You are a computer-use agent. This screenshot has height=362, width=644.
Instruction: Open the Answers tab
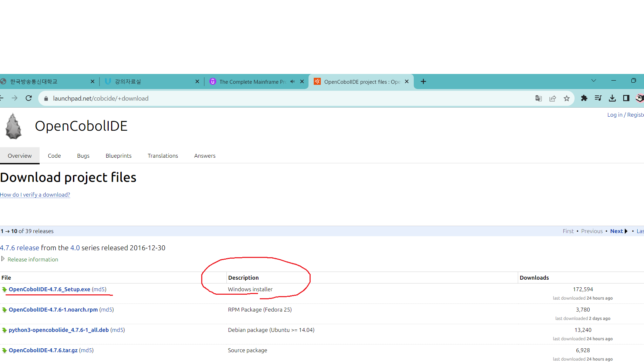tap(205, 156)
